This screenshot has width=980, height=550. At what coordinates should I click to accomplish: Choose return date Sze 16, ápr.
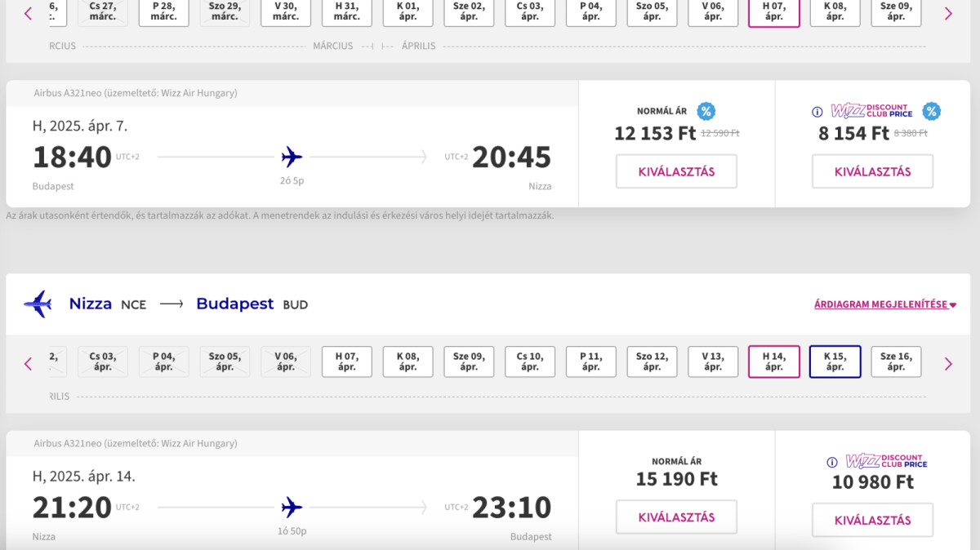(896, 361)
